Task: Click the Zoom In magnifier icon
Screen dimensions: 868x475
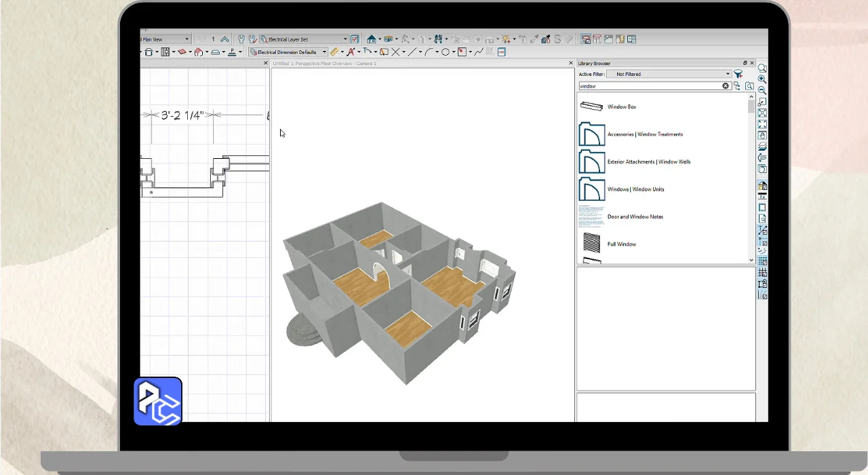Action: pos(762,79)
